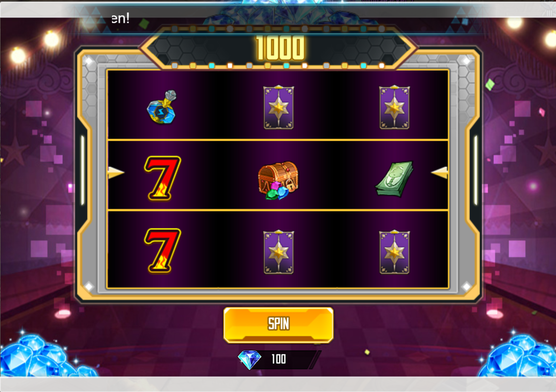Click the left payline arrow marker

click(x=116, y=173)
